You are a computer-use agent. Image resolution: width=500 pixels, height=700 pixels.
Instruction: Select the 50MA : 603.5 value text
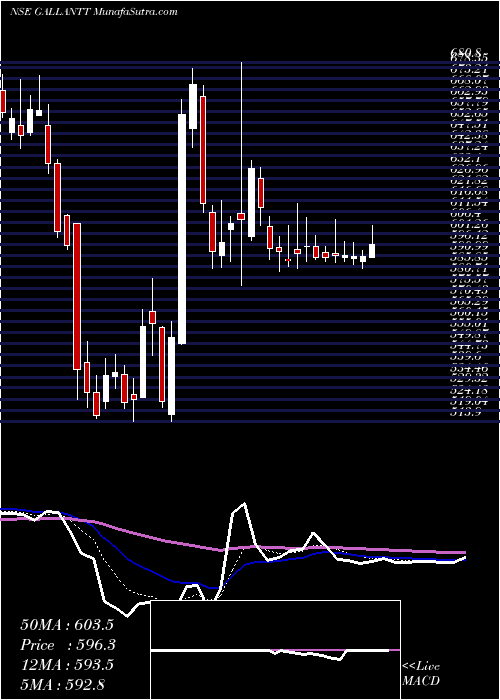[x=66, y=625]
